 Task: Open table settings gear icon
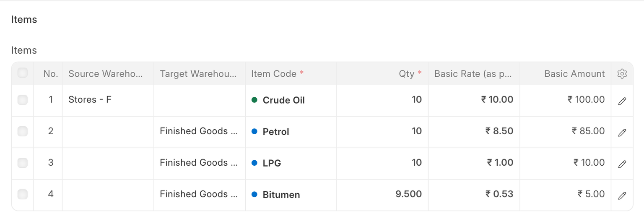622,74
